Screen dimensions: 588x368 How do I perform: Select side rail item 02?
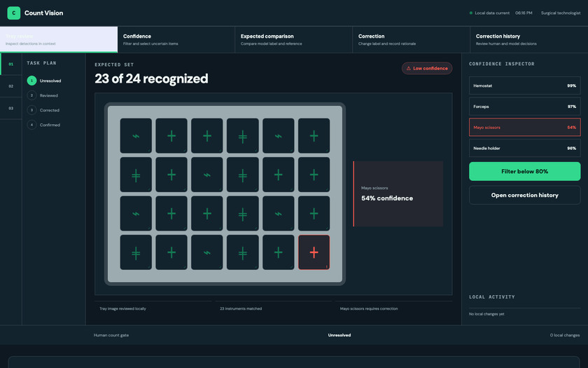11,86
